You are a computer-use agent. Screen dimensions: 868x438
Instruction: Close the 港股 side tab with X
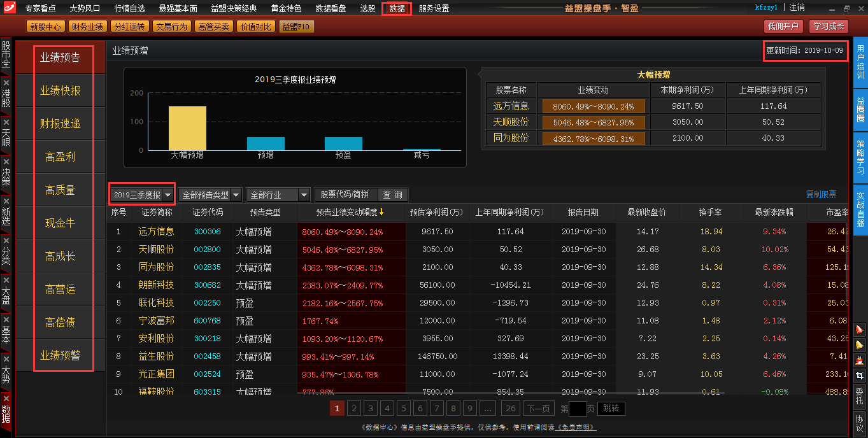6,83
